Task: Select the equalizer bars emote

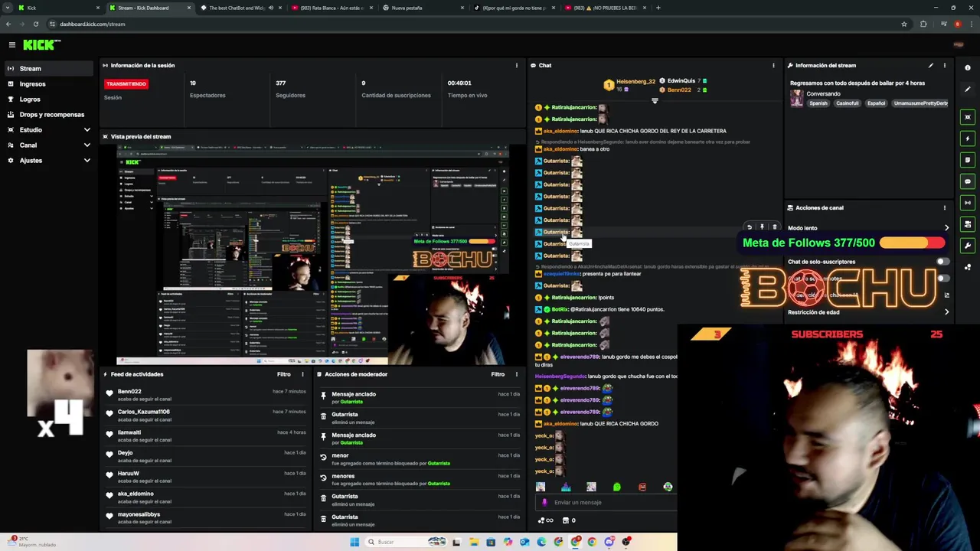Action: 566,487
